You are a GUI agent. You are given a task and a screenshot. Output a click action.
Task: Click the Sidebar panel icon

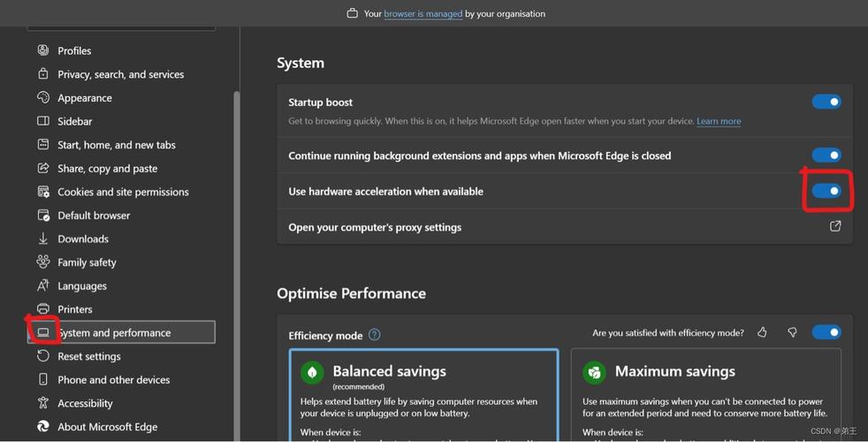point(43,121)
